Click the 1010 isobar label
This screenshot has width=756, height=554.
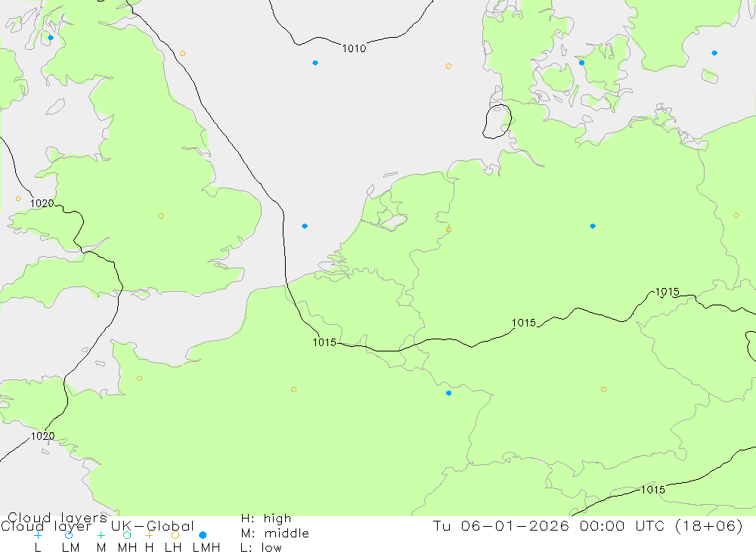point(355,48)
